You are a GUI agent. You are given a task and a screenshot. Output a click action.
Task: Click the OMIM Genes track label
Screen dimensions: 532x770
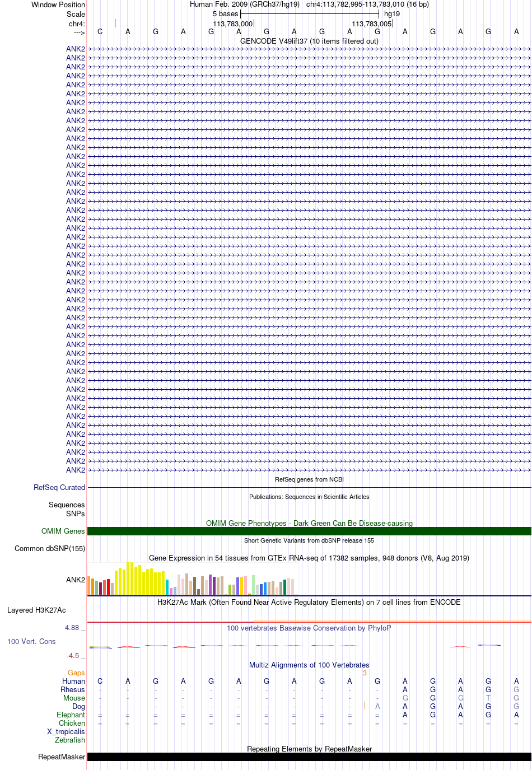tap(63, 531)
